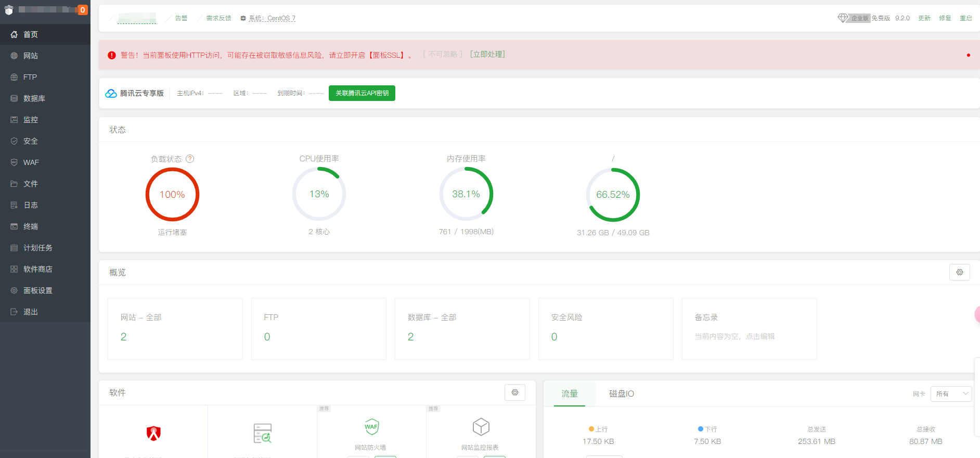Click the 文件 folder icon in sidebar
Screen dimensions: 980x458
pos(14,184)
